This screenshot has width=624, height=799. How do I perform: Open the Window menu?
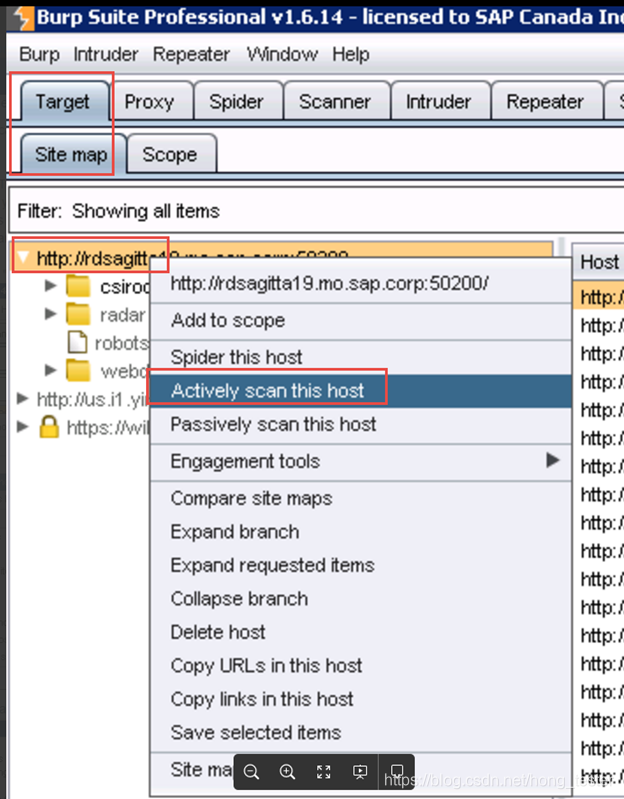[x=282, y=54]
